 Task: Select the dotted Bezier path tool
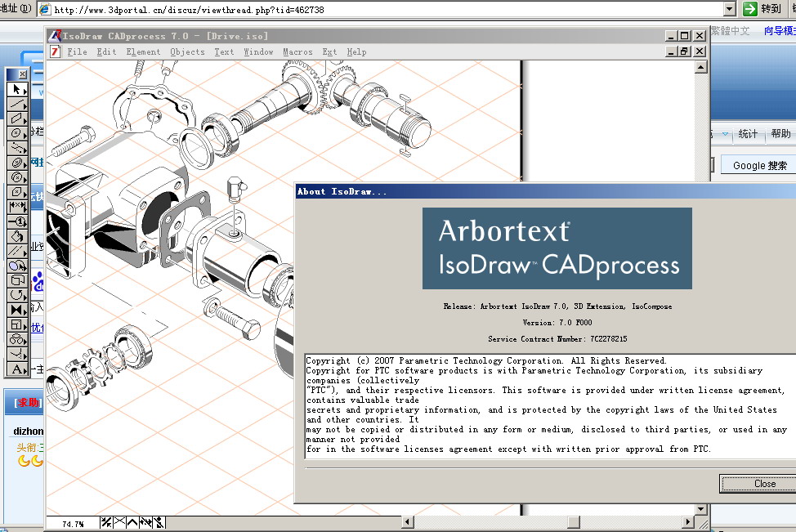[x=16, y=149]
